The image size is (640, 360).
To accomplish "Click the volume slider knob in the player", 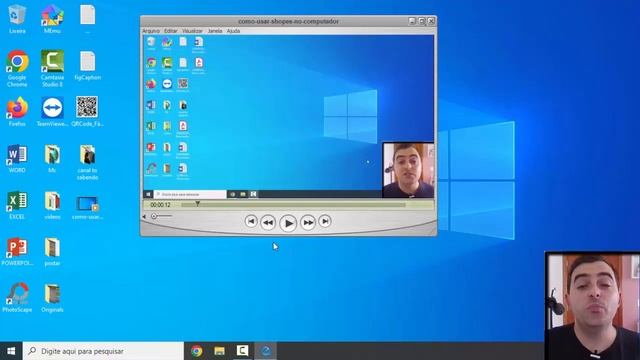I will click(x=154, y=216).
